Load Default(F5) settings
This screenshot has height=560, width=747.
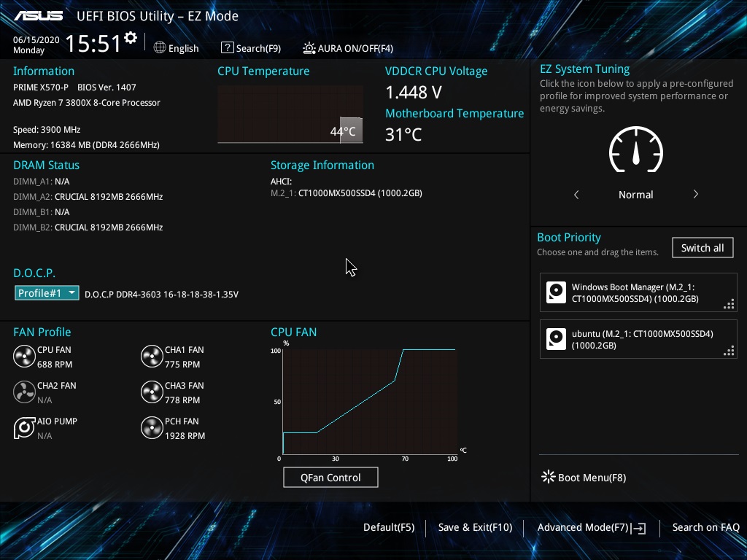[x=389, y=527]
